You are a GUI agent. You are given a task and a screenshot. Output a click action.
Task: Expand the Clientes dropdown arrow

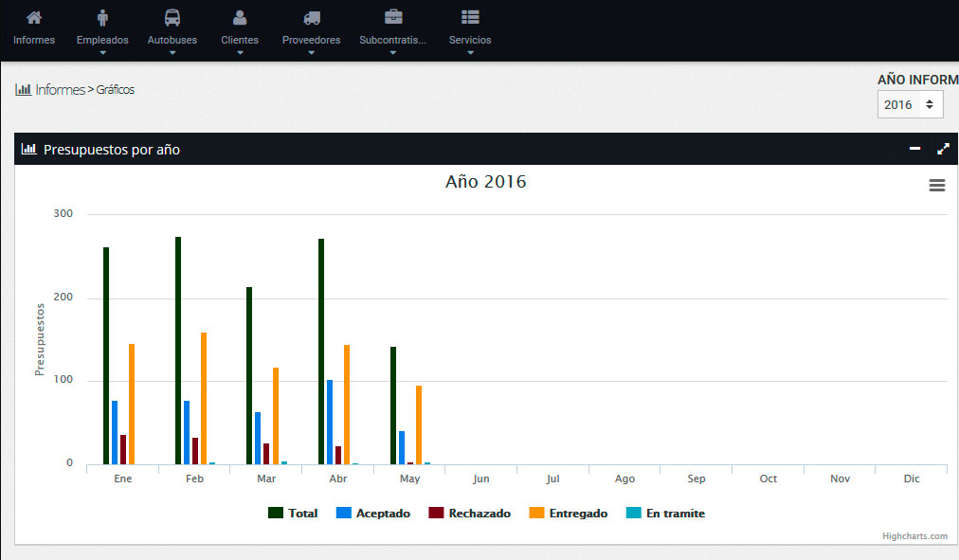tap(240, 53)
